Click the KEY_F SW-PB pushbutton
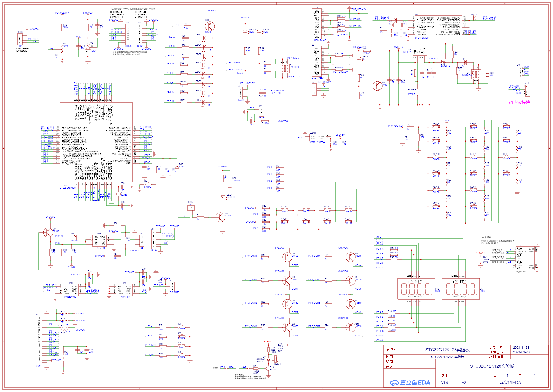 pyautogui.click(x=436, y=127)
